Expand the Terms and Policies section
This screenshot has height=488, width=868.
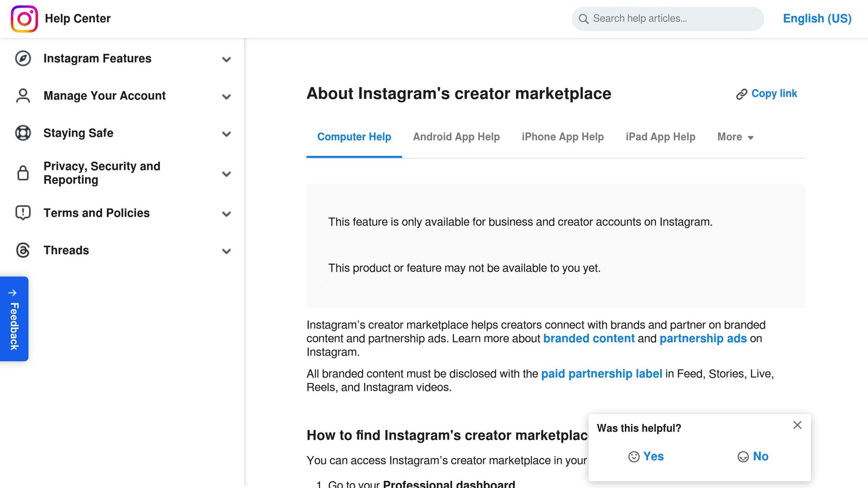(226, 213)
